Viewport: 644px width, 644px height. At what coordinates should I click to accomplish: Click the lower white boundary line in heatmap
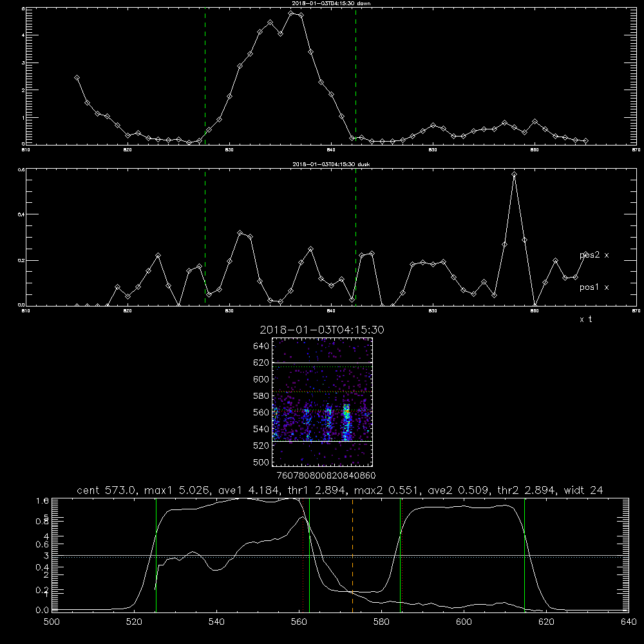point(322,442)
